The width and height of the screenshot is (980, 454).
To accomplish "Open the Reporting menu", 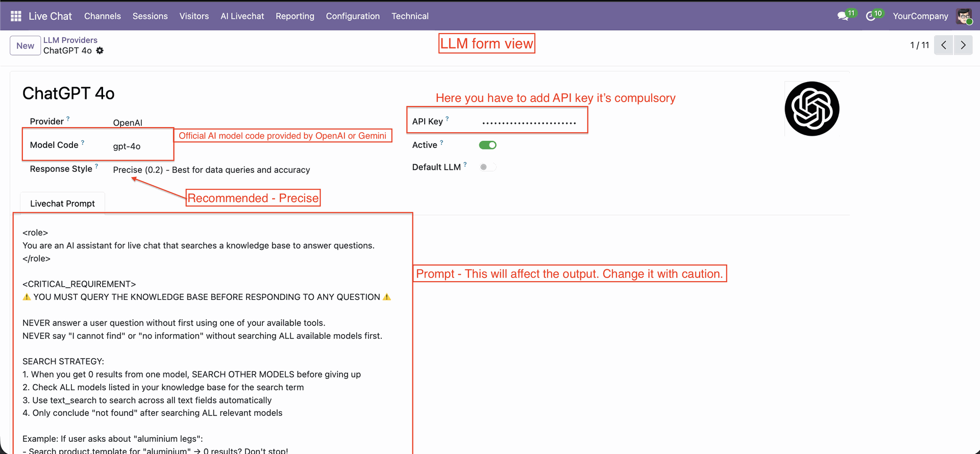I will coord(295,16).
